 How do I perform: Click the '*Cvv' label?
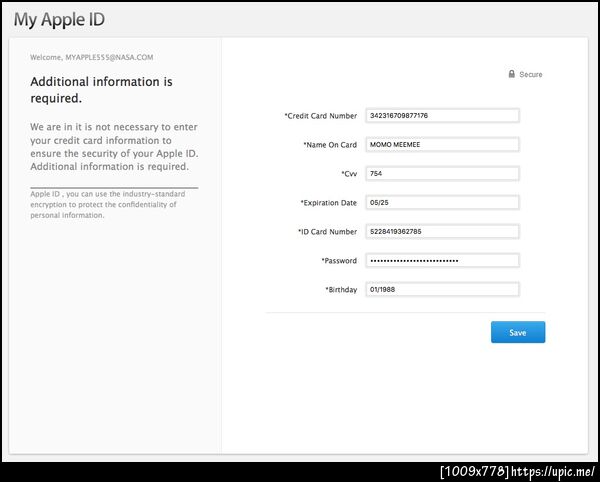(349, 174)
